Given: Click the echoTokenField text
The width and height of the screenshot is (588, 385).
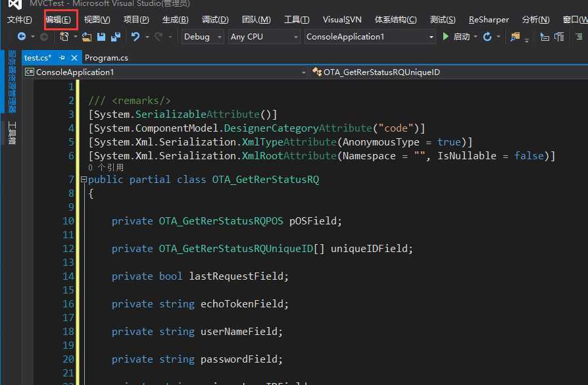Looking at the screenshot, I should click(245, 304).
